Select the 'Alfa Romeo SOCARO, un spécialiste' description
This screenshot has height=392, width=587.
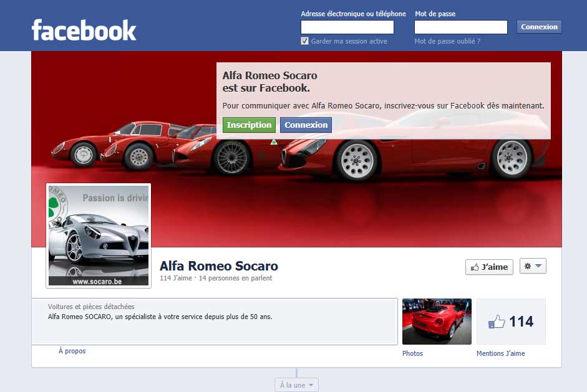[x=160, y=317]
